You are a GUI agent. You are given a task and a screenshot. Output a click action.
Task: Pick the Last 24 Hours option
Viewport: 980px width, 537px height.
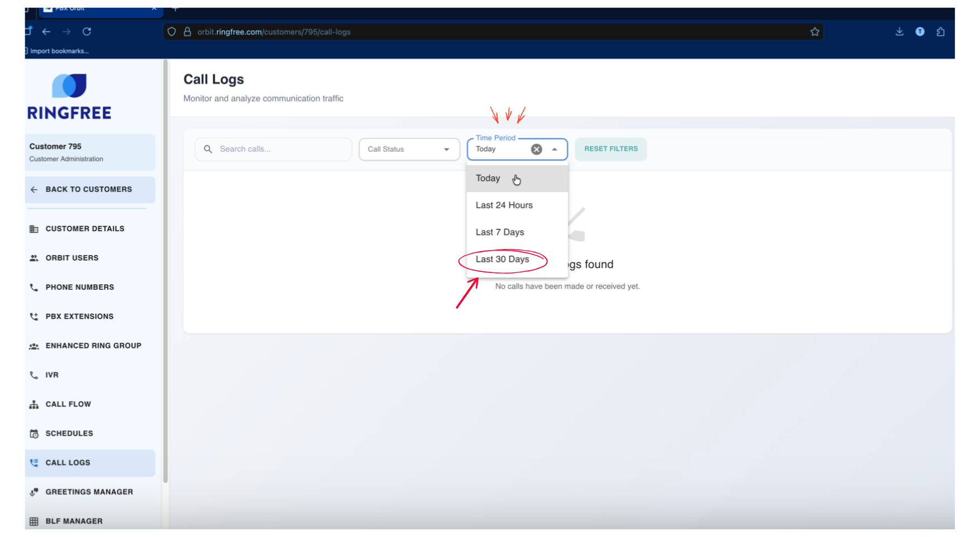(504, 205)
